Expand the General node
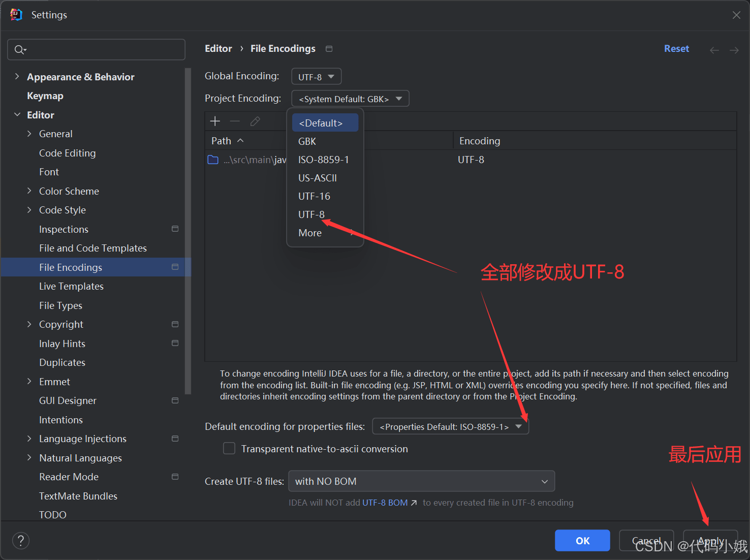This screenshot has height=560, width=750. pos(29,134)
